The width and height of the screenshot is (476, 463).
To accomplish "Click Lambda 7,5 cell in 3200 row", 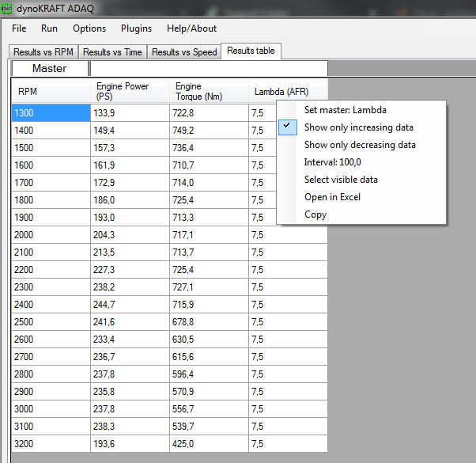I will click(x=288, y=444).
